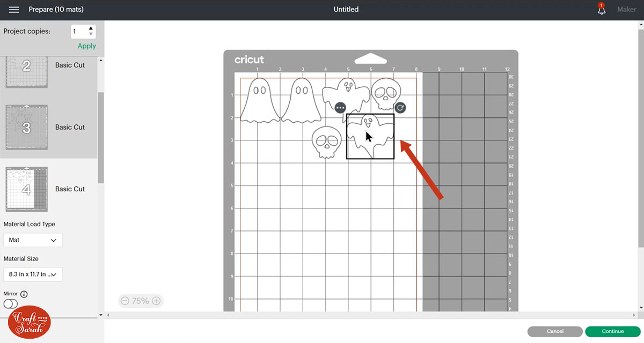Viewport: 644px width, 343px height.
Task: Apply project copies
Action: tap(87, 46)
